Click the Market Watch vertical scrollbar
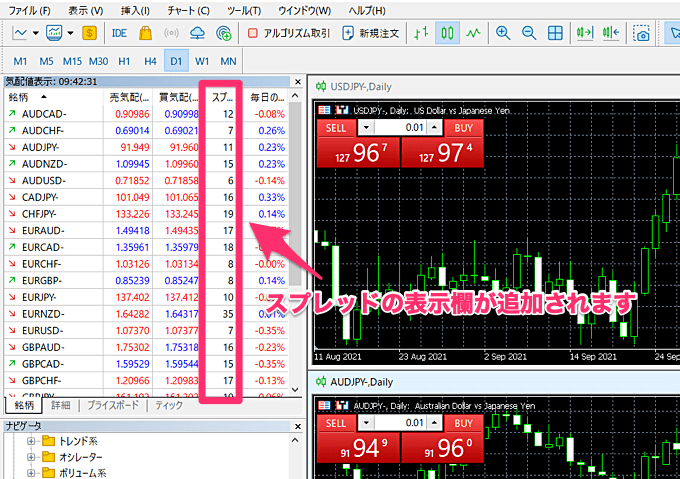The image size is (680, 479). point(295,200)
